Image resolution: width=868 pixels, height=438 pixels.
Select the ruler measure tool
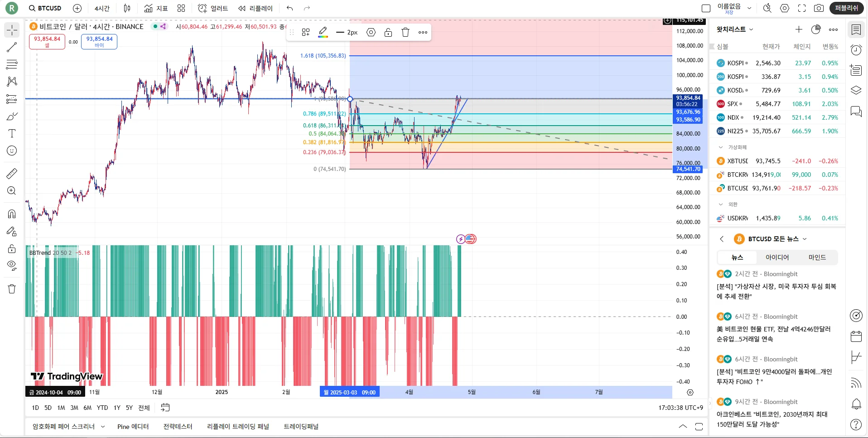tap(12, 173)
